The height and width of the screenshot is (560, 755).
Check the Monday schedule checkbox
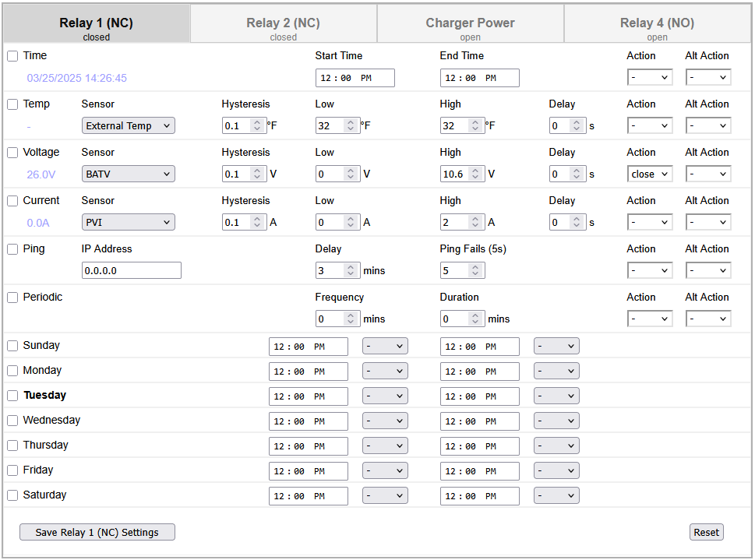tap(12, 371)
